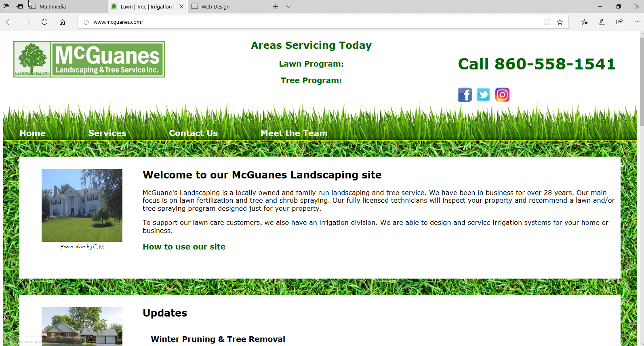Go to the browser home page icon
Image resolution: width=644 pixels, height=346 pixels.
62,22
